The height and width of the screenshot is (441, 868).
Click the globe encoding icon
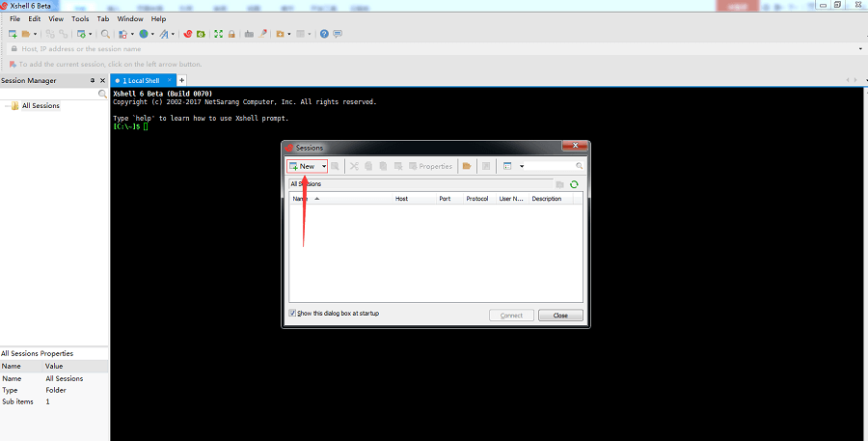(x=144, y=34)
